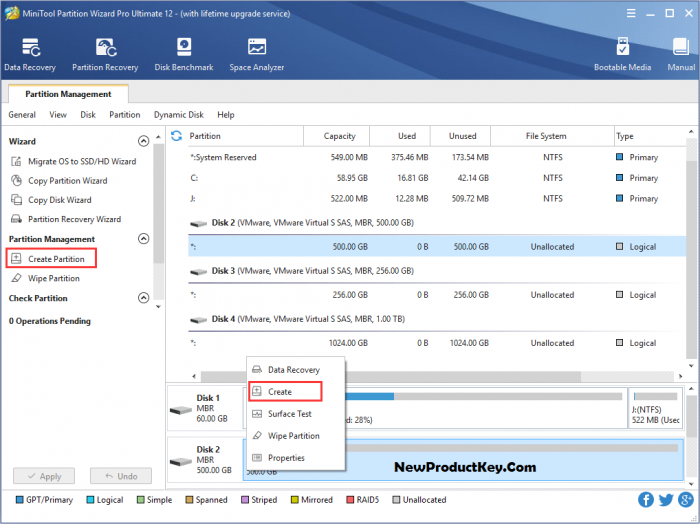Launch Partition Recovery tool in toolbar
The width and height of the screenshot is (700, 524).
[105, 54]
